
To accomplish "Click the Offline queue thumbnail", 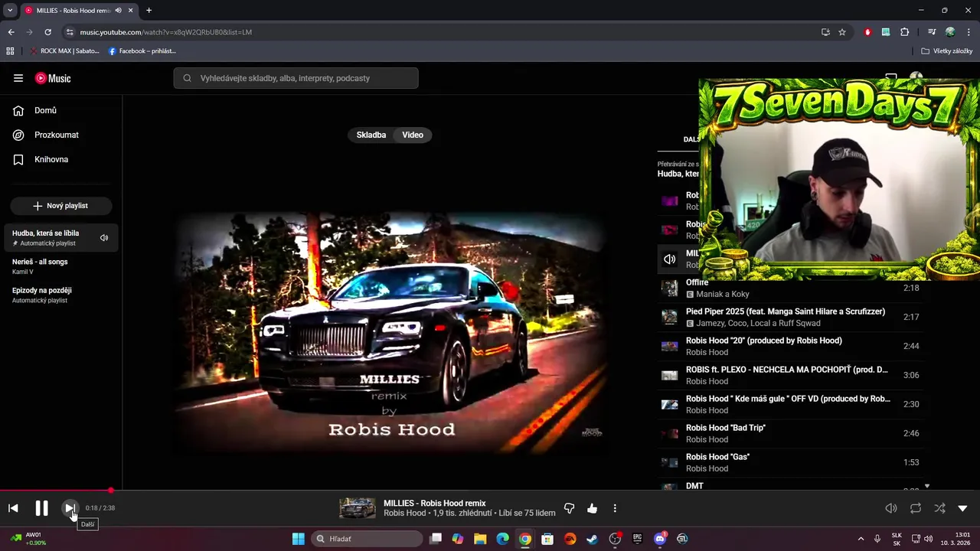I will [670, 289].
